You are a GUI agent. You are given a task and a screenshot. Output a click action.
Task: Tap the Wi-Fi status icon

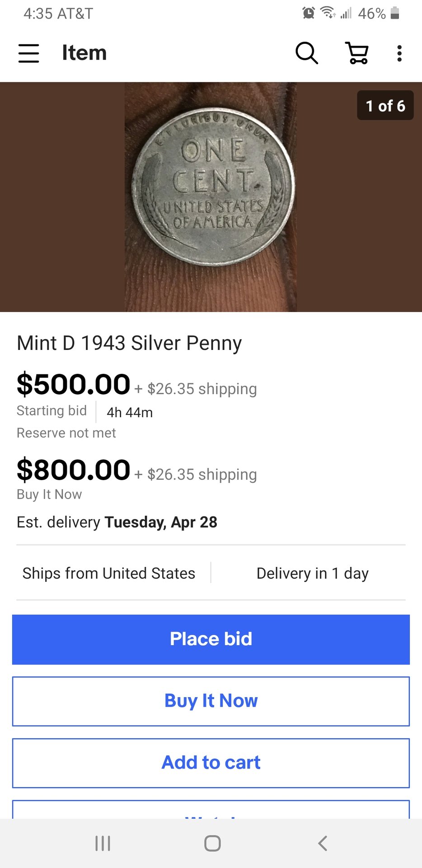[328, 13]
